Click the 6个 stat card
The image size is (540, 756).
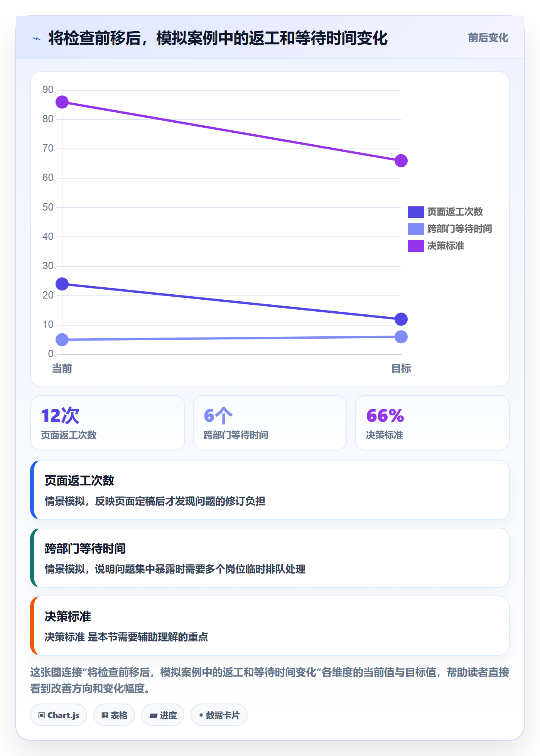(x=270, y=423)
